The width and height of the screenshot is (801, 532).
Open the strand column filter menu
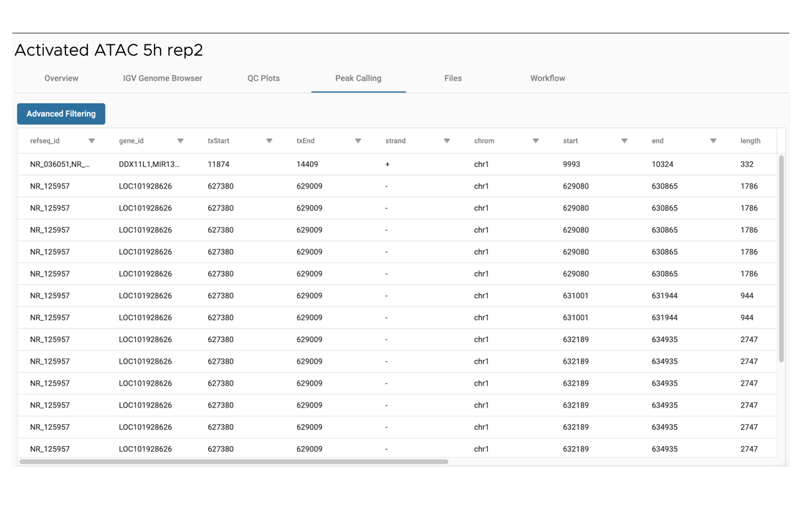[x=447, y=141]
